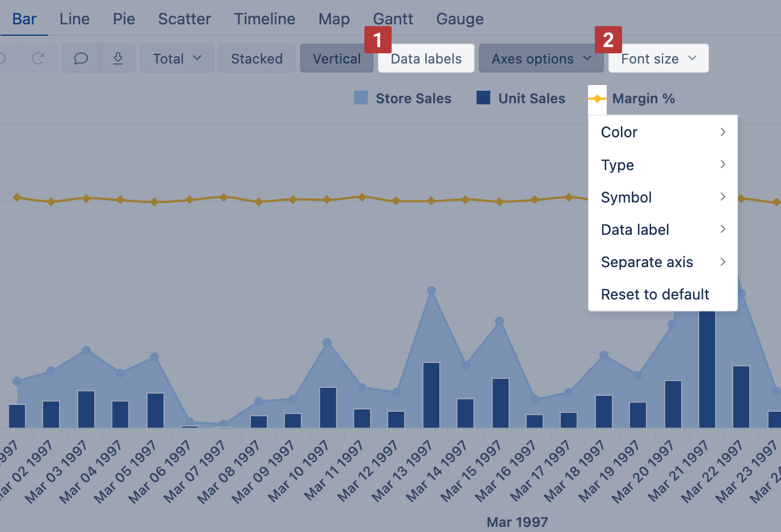Image resolution: width=781 pixels, height=532 pixels.
Task: Open the Symbol submenu
Action: pos(663,197)
